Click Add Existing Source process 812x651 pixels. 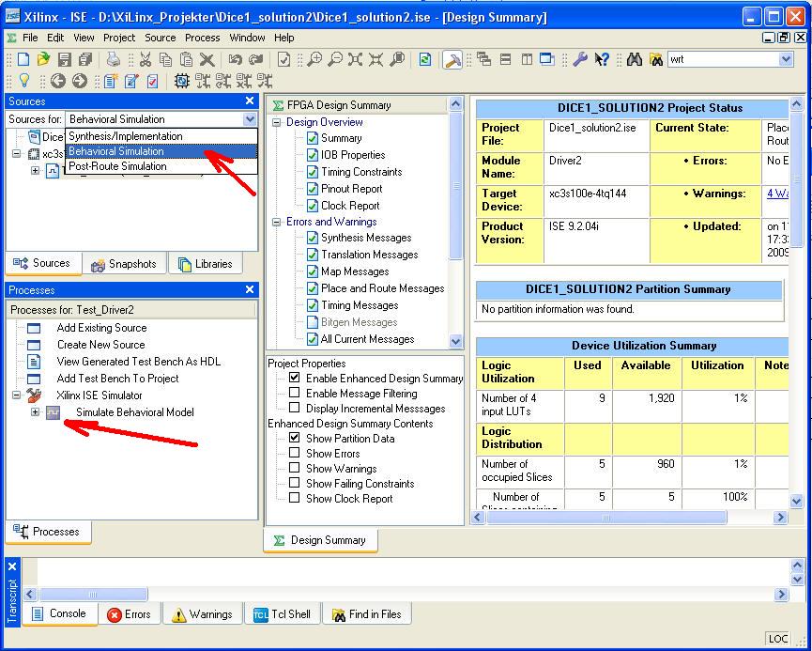tap(101, 328)
